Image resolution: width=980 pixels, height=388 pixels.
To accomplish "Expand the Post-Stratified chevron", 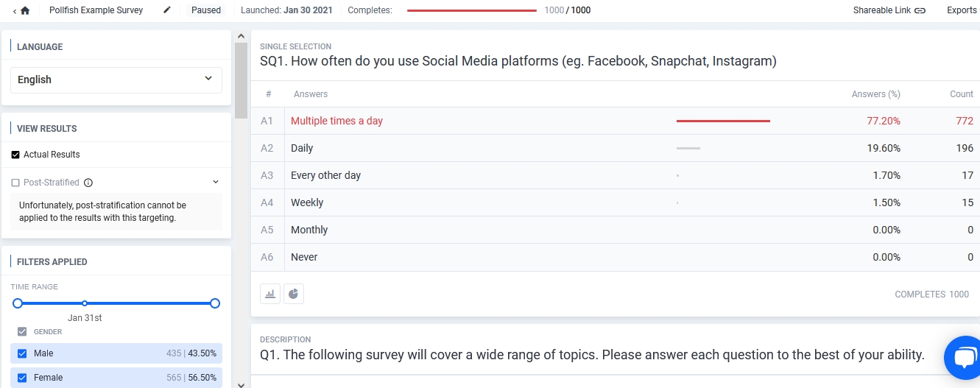I will point(216,182).
